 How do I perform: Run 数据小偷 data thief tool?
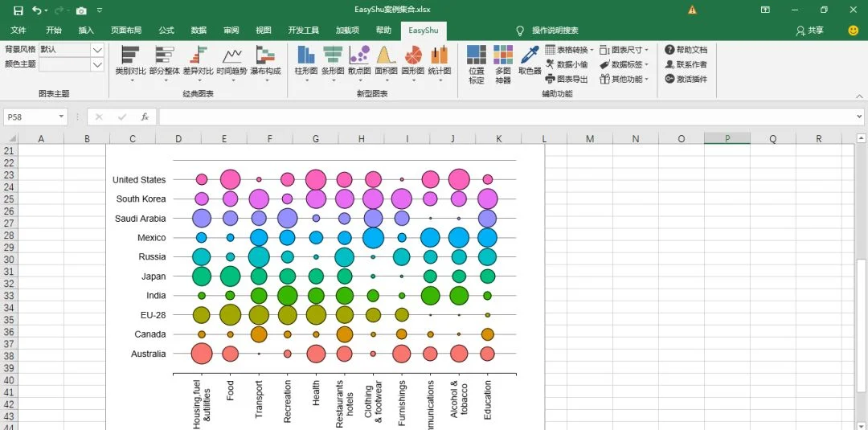coord(567,64)
